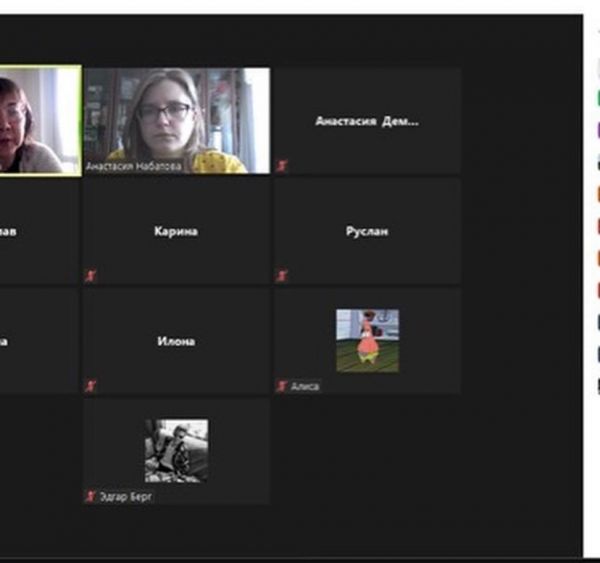Screen dimensions: 600x563
Task: Open Эдгар Берг's black-and-white profile picture
Action: tap(176, 450)
